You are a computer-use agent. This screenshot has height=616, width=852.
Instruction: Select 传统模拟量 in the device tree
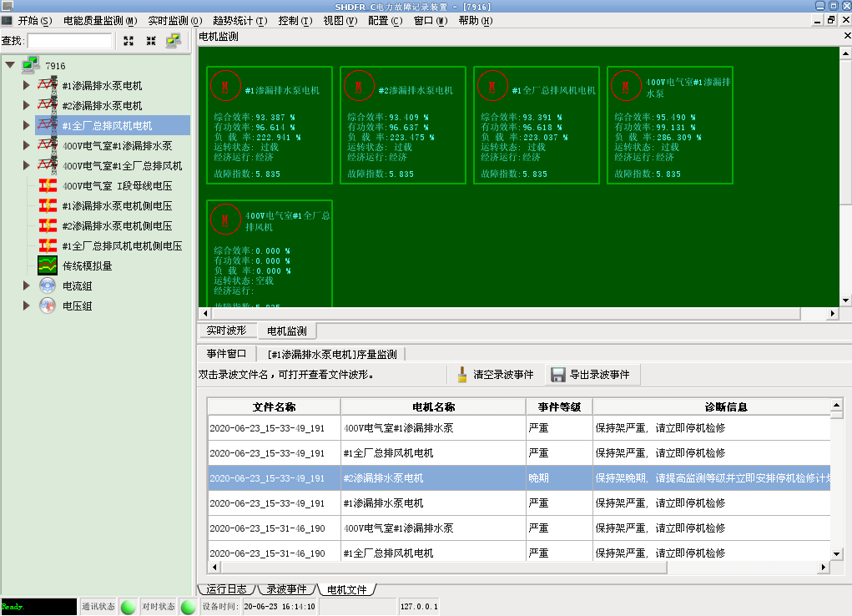[87, 266]
